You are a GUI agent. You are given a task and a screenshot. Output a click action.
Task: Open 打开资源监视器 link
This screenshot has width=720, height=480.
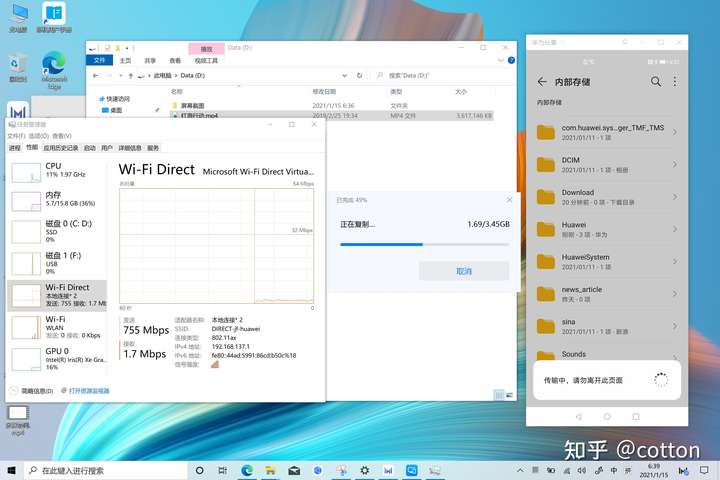[89, 391]
